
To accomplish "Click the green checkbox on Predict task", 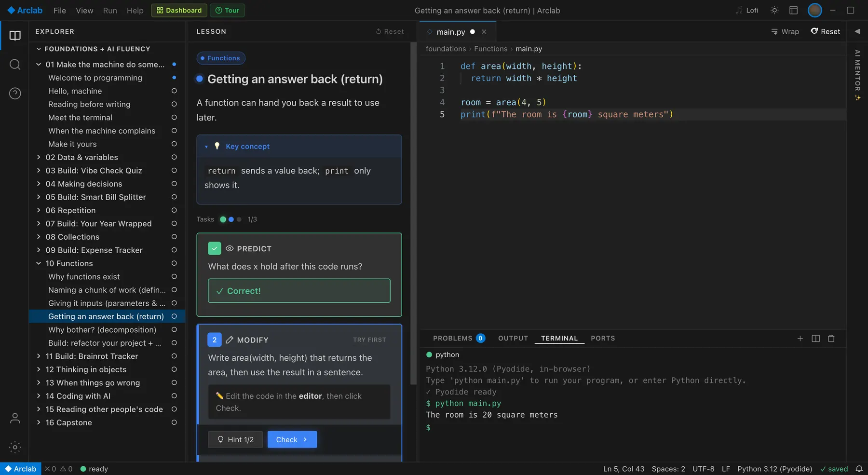I will [x=215, y=248].
